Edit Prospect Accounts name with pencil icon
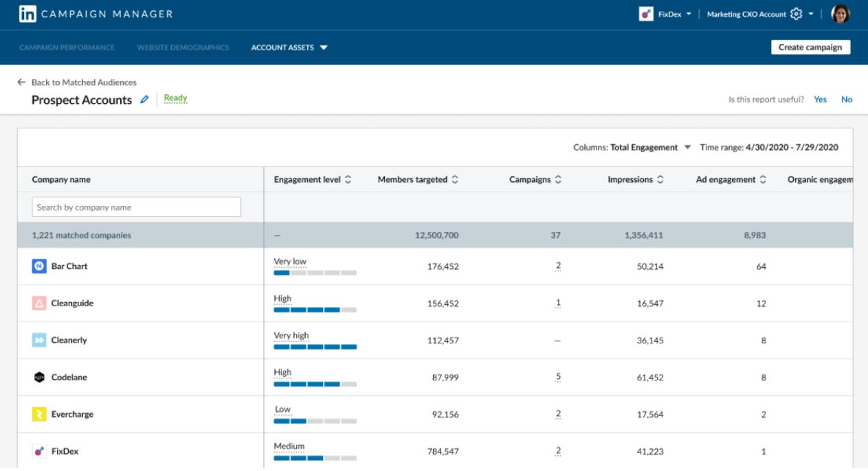The width and height of the screenshot is (868, 471). (144, 99)
